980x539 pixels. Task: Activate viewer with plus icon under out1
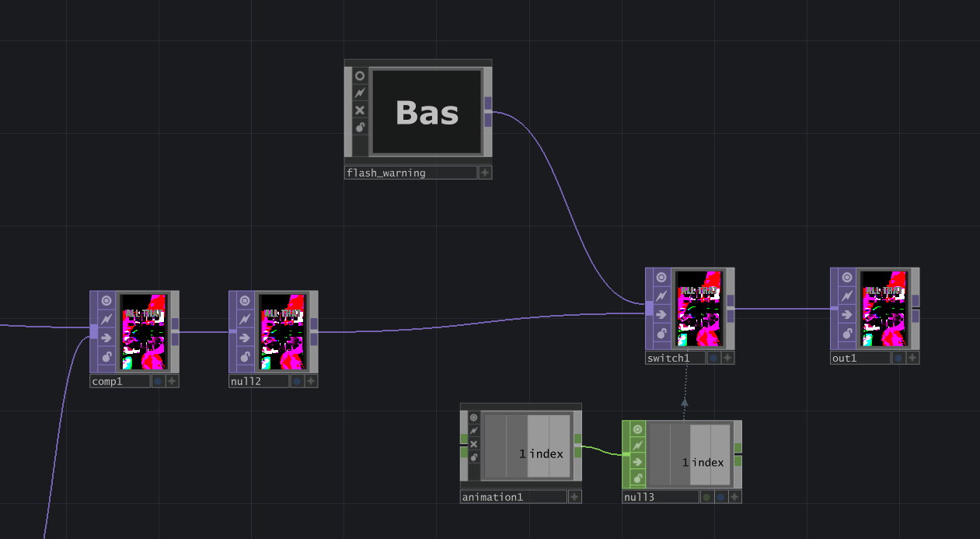[x=912, y=359]
